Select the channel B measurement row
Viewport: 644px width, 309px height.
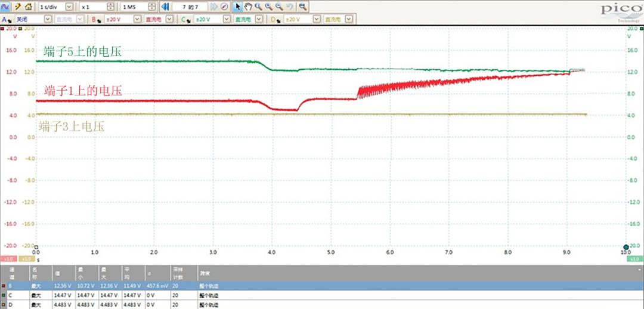(x=322, y=285)
